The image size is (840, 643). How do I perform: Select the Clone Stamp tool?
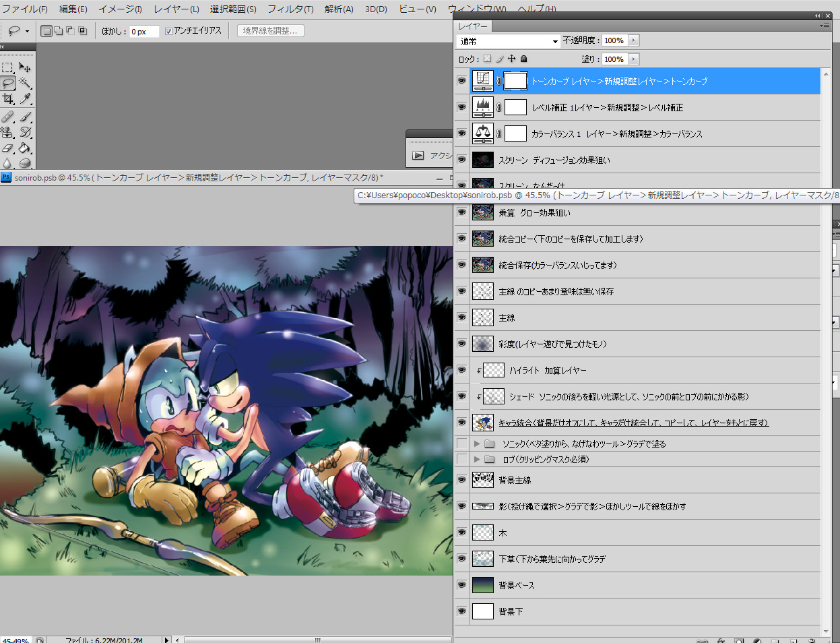pyautogui.click(x=7, y=132)
